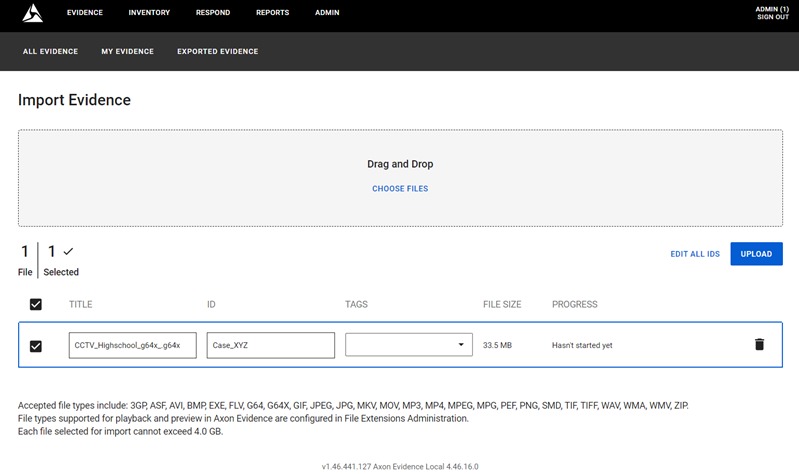Open the Inventory menu
This screenshot has width=799, height=474.
click(149, 13)
